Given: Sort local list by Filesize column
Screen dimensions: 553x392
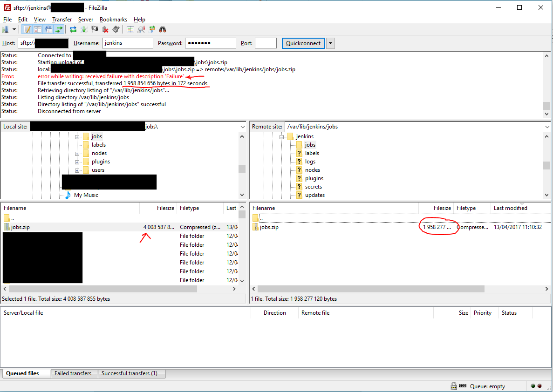Looking at the screenshot, I should pos(158,208).
